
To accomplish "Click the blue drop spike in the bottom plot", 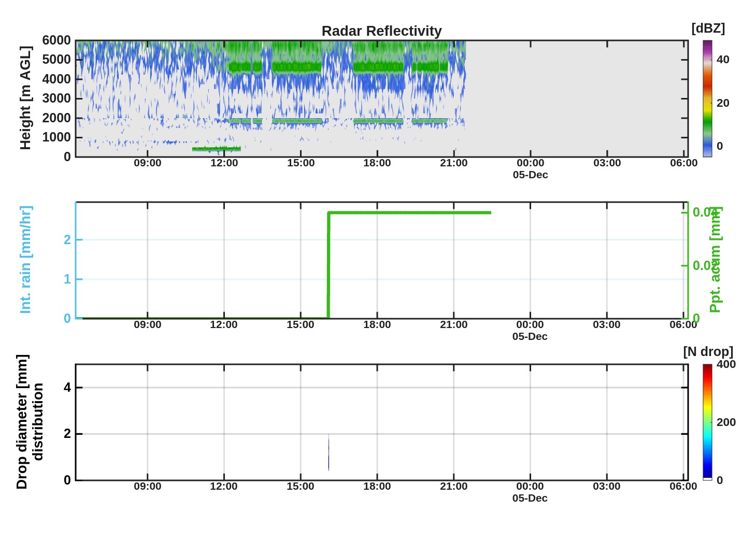I will [329, 452].
